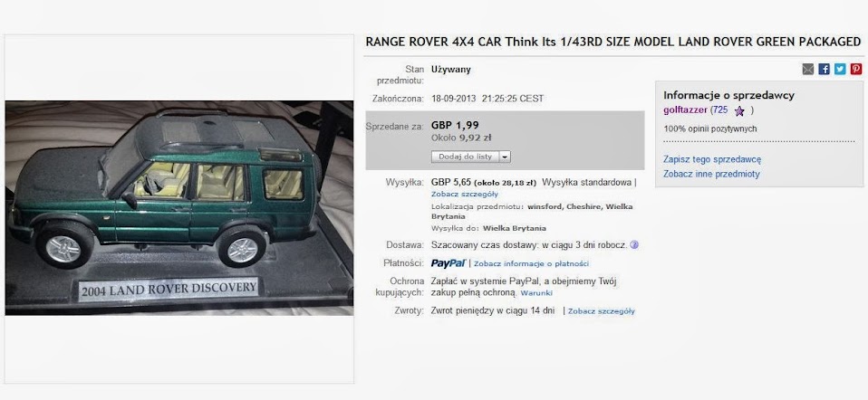This screenshot has width=868, height=400.
Task: Enlarge the Land Rover Discovery photo
Action: click(179, 208)
